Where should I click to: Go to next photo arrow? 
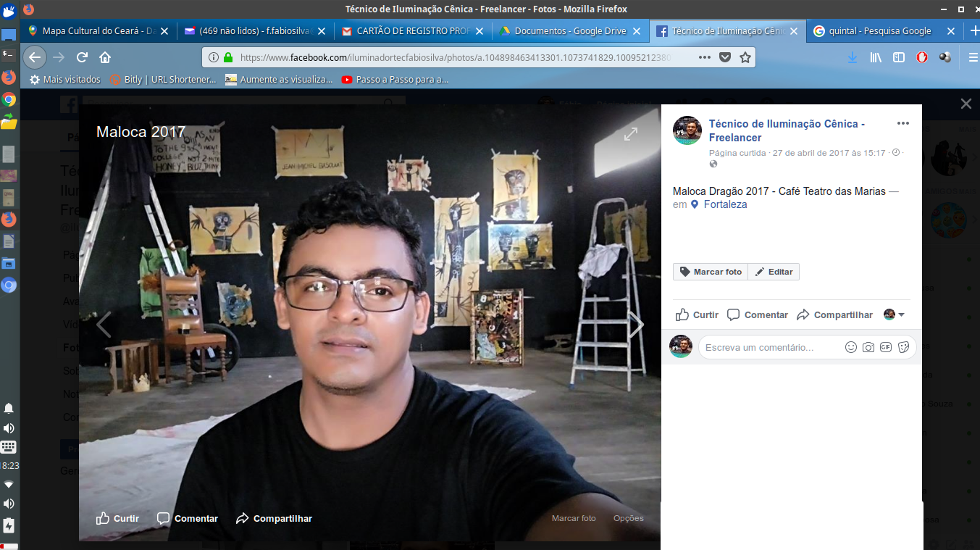[635, 325]
